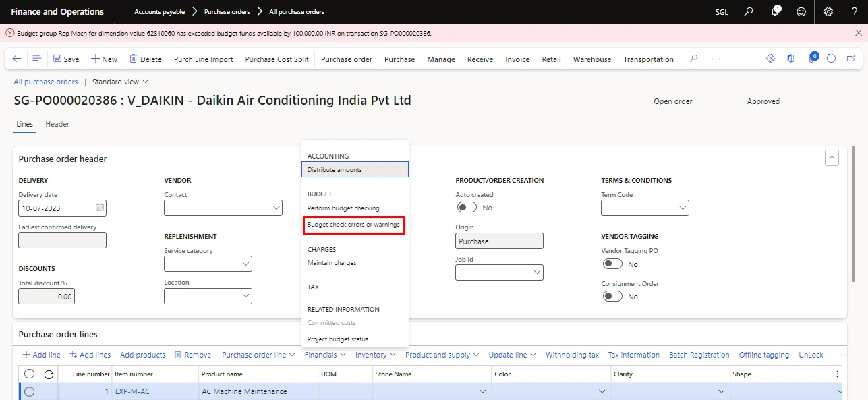Switch to the Lines tab
The image size is (868, 400).
(x=25, y=124)
